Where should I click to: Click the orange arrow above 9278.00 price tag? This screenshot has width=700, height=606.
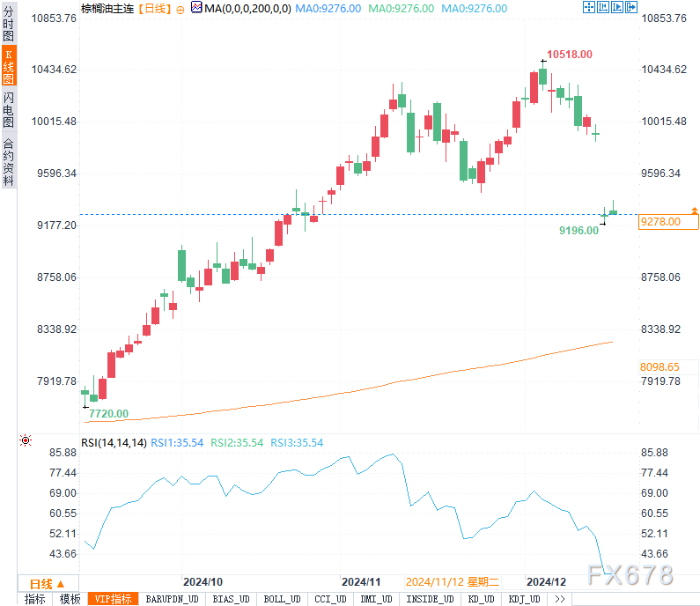pyautogui.click(x=695, y=211)
